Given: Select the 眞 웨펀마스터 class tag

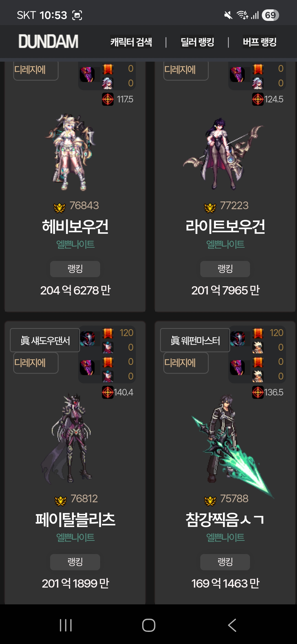Looking at the screenshot, I should point(195,340).
